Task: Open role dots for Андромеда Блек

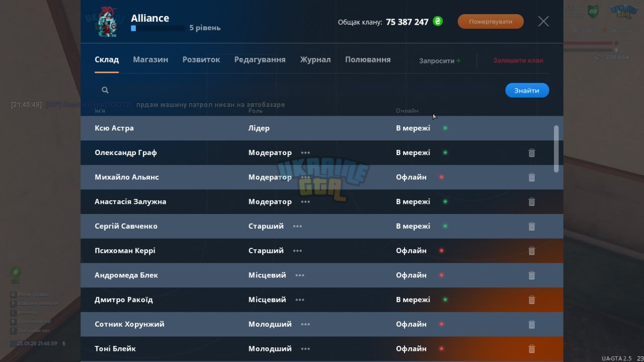Action: coord(300,275)
